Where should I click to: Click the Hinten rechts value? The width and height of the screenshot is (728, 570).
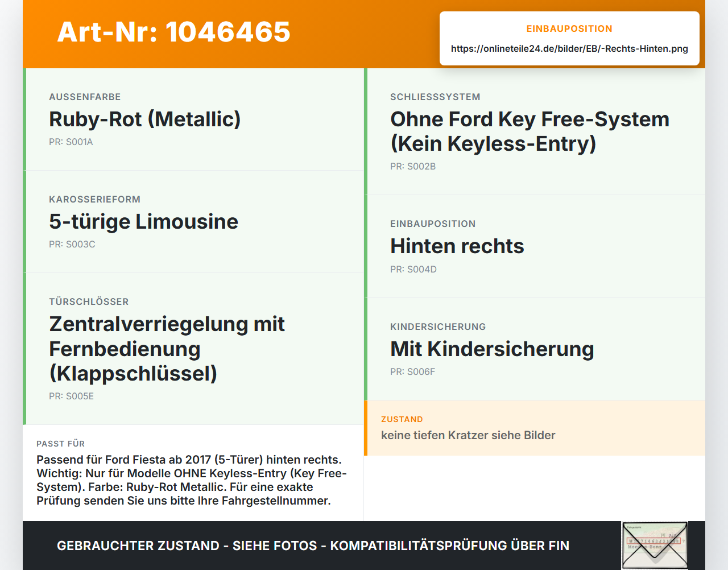point(457,246)
